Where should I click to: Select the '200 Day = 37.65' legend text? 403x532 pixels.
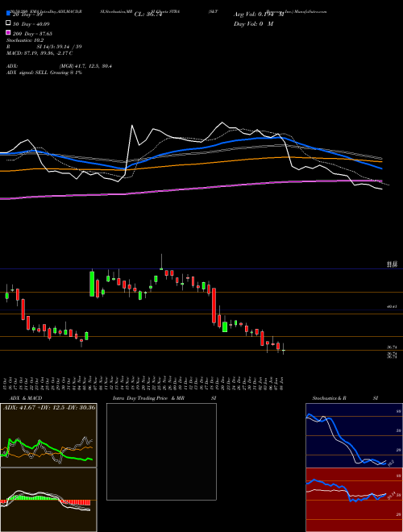point(32,34)
